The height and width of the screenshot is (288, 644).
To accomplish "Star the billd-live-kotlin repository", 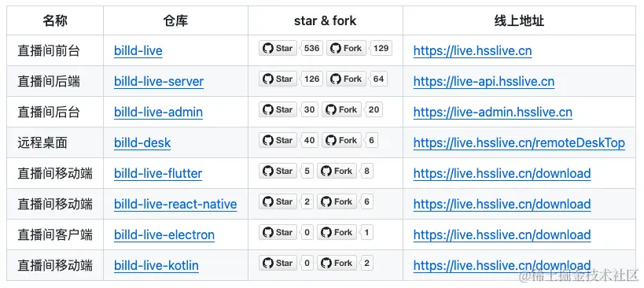I will [x=278, y=263].
